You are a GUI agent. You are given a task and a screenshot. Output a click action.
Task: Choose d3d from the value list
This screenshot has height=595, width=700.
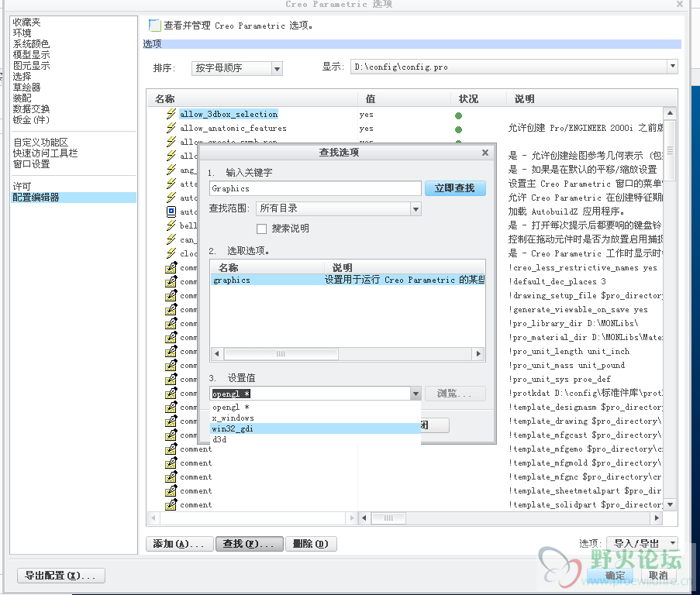tap(316, 439)
